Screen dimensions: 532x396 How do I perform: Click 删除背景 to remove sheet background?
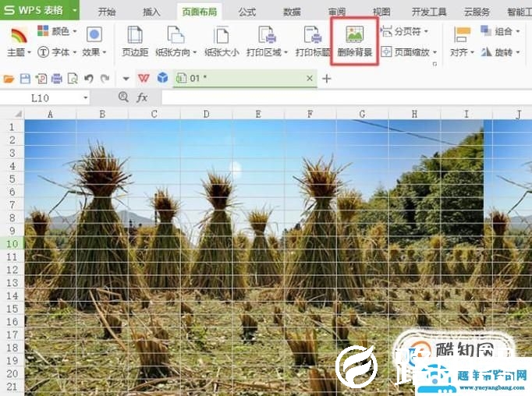355,41
